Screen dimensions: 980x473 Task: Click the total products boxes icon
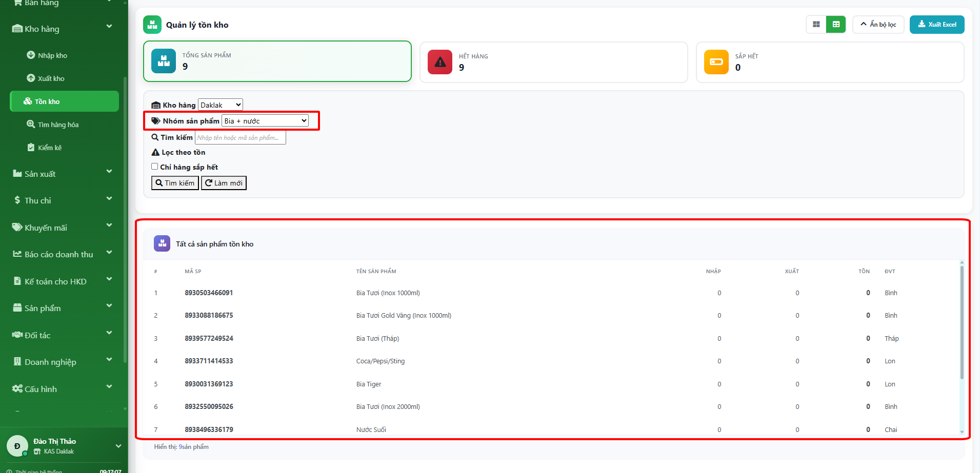click(x=164, y=61)
